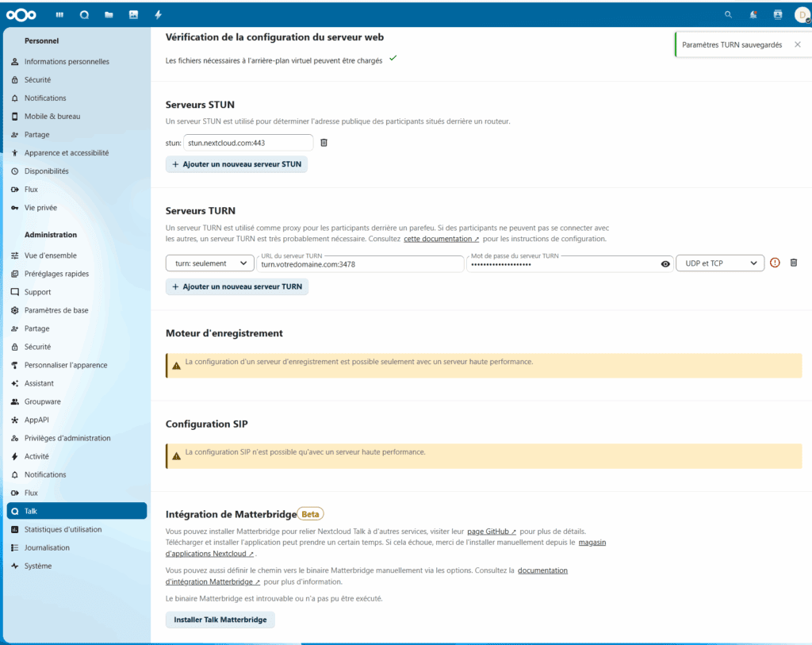Open the Activity lightning icon in header

point(158,14)
